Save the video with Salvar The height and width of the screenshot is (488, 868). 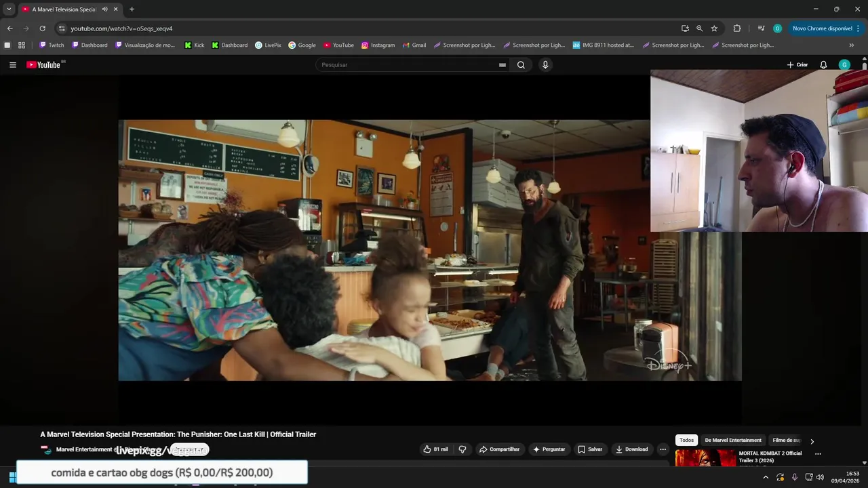590,449
